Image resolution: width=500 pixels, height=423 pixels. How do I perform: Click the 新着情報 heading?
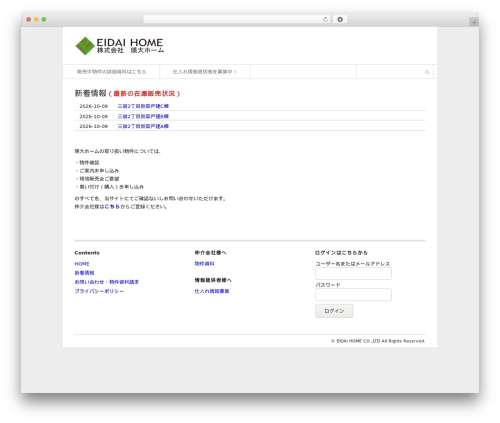[x=90, y=93]
